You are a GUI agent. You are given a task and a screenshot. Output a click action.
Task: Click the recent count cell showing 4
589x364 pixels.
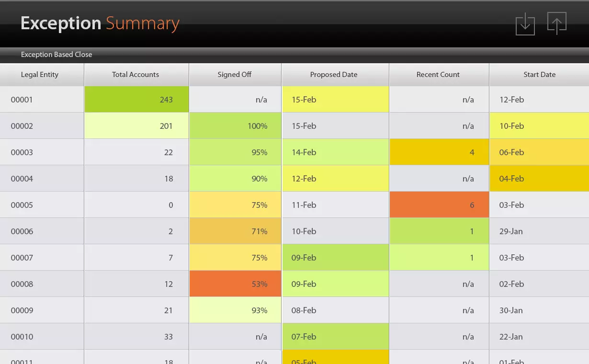[439, 152]
